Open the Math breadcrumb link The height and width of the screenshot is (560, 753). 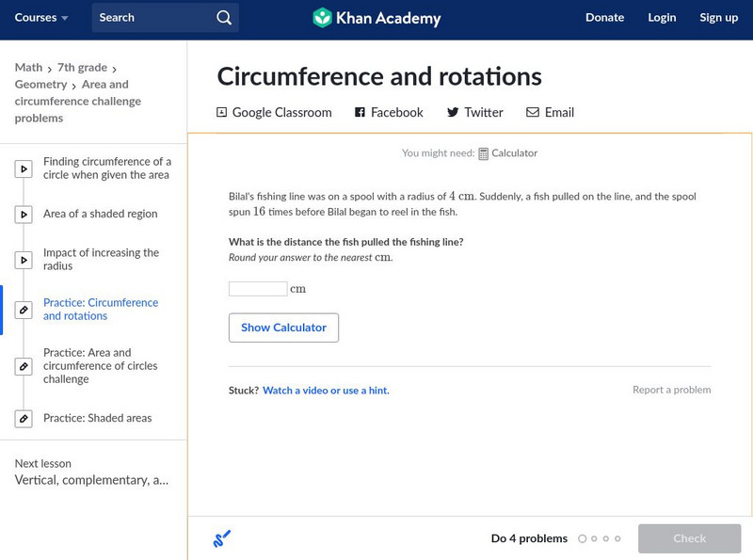tap(28, 68)
